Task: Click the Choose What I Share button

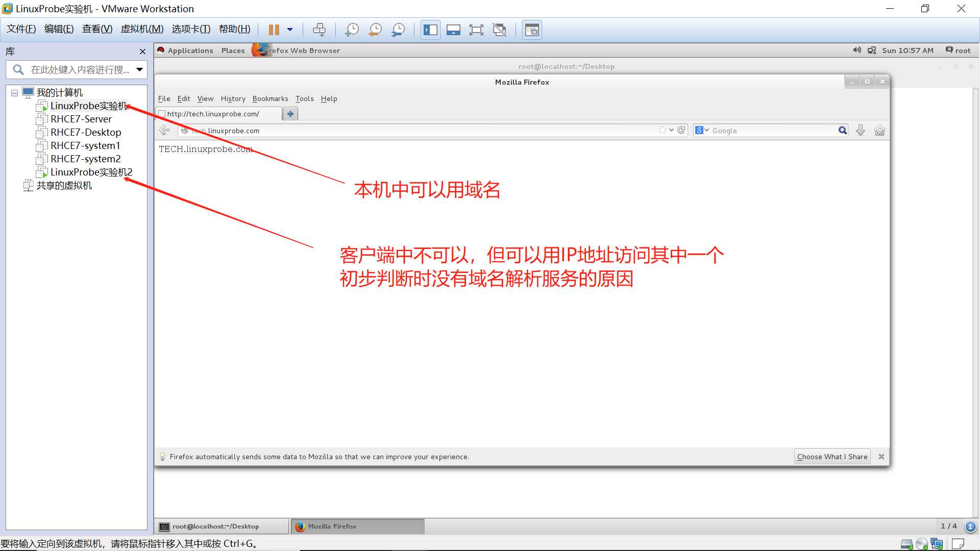Action: (832, 457)
